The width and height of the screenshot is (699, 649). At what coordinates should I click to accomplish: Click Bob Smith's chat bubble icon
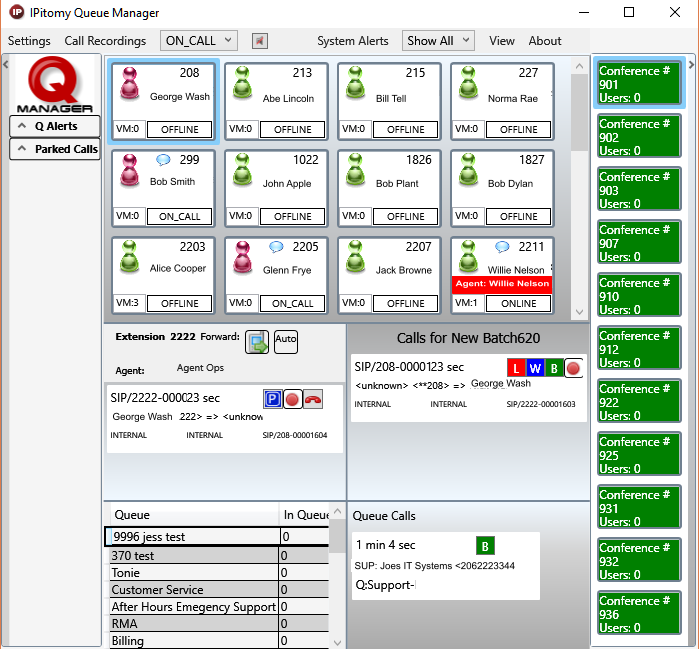tap(163, 160)
